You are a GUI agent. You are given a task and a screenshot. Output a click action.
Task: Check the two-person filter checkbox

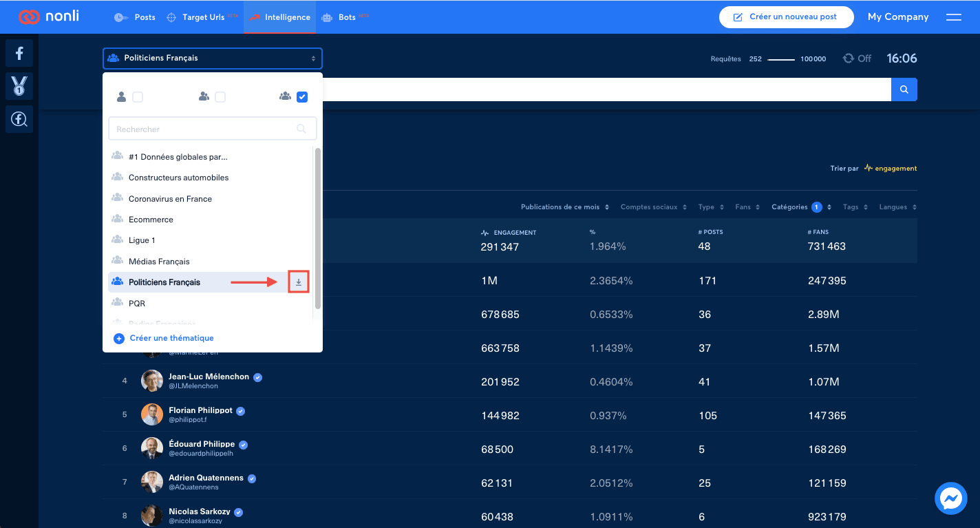click(x=220, y=97)
